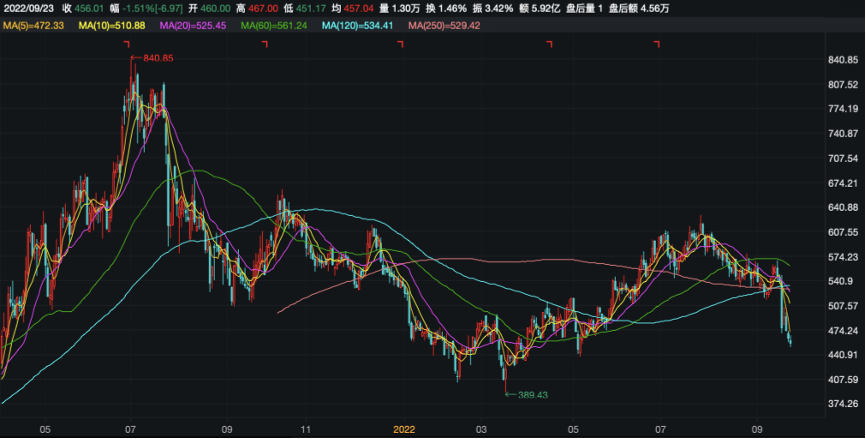Click the month 03 on the time axis
The height and width of the screenshot is (439, 866).
pyautogui.click(x=481, y=430)
